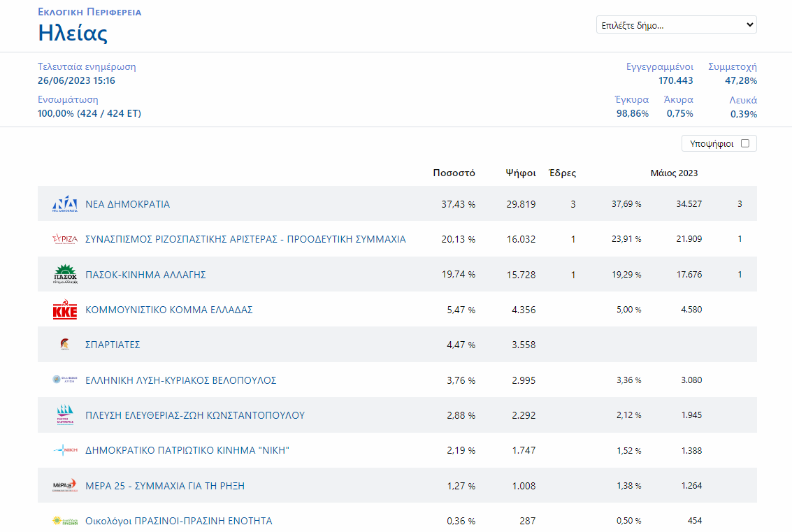The height and width of the screenshot is (532, 792).
Task: Click the 98,86% valid votes value
Action: [633, 113]
